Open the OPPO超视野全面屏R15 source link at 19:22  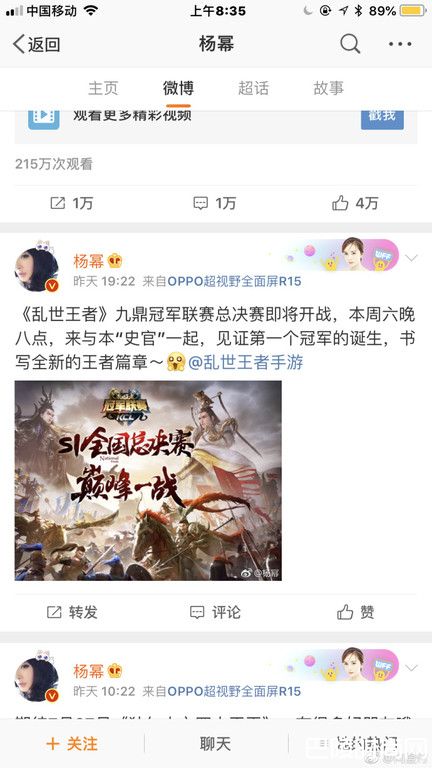coord(234,281)
